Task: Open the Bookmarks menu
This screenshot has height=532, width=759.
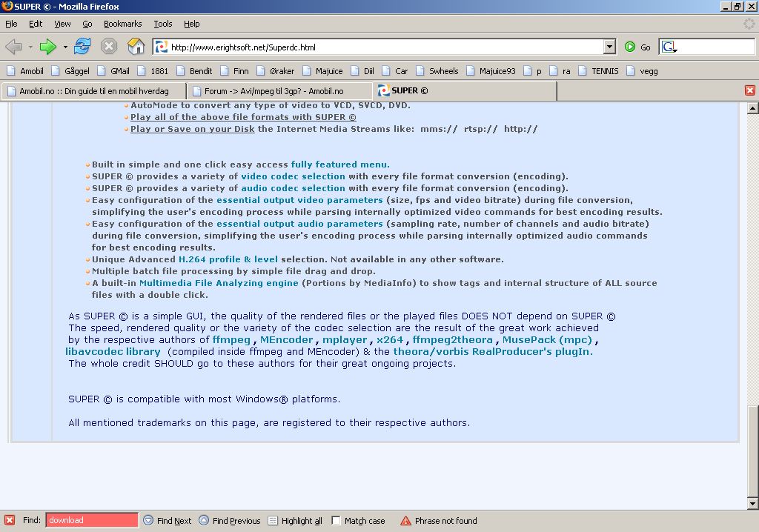Action: (x=122, y=24)
